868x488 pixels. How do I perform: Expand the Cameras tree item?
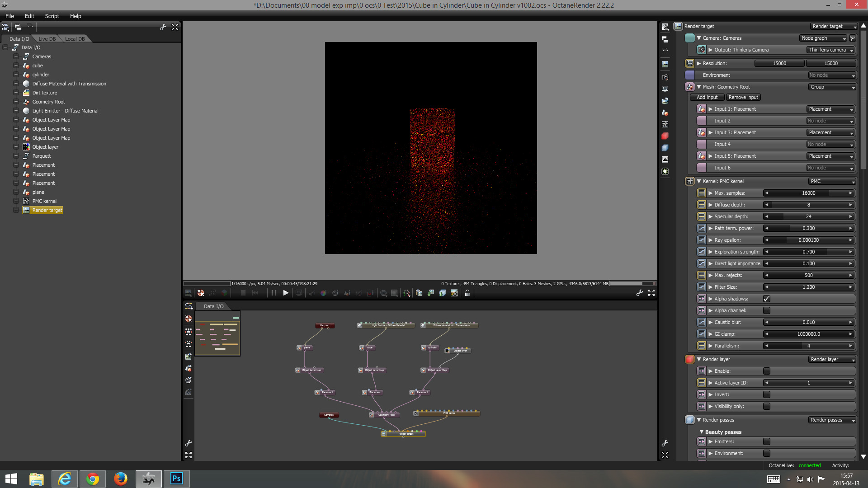pyautogui.click(x=16, y=56)
